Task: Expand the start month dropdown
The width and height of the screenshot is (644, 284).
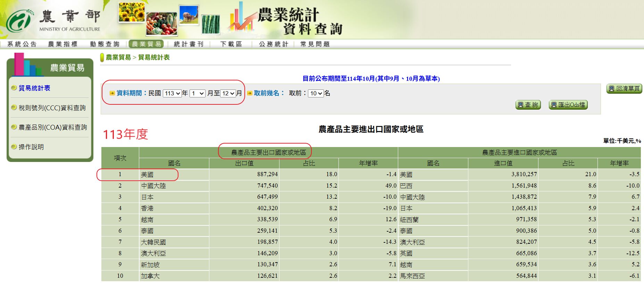Action: 198,93
